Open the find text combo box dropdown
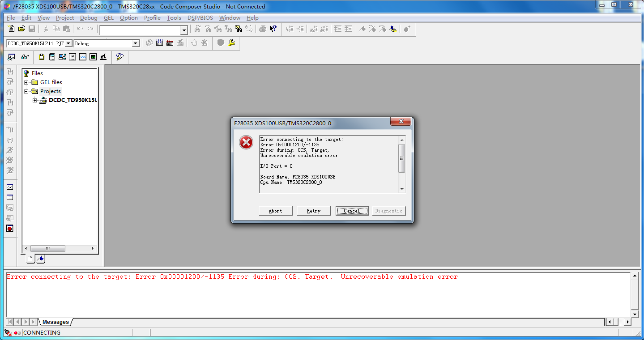This screenshot has height=340, width=644. (x=184, y=30)
